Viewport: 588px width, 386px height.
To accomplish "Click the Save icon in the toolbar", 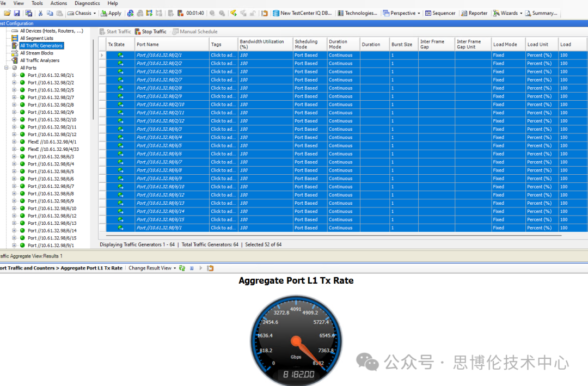I will coord(17,13).
